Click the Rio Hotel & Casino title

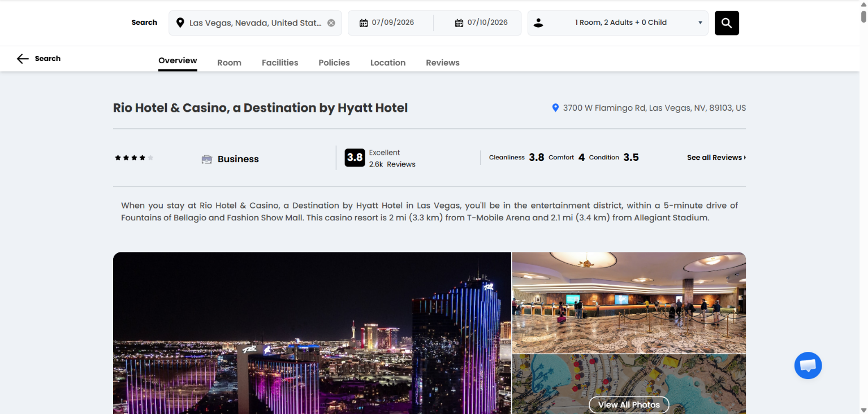pos(260,108)
